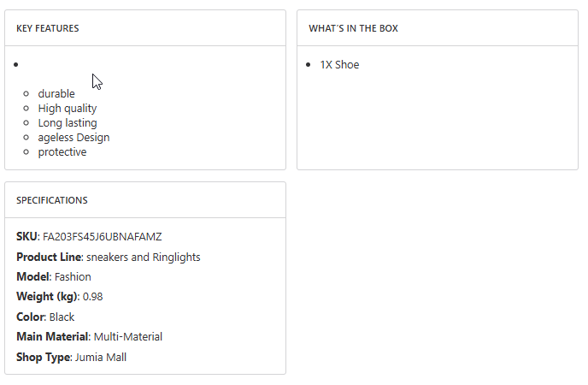Click the 'Jumia Mall' shop type

[x=100, y=357]
